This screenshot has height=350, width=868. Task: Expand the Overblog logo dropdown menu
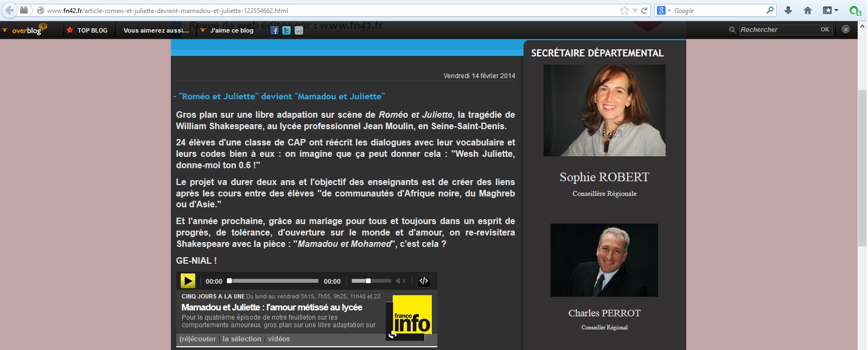pos(5,30)
